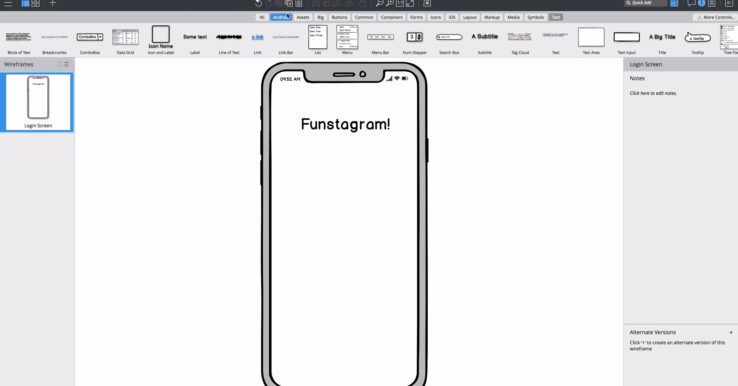Add a new wireframe with plus icon
The width and height of the screenshot is (738, 386).
53,3
